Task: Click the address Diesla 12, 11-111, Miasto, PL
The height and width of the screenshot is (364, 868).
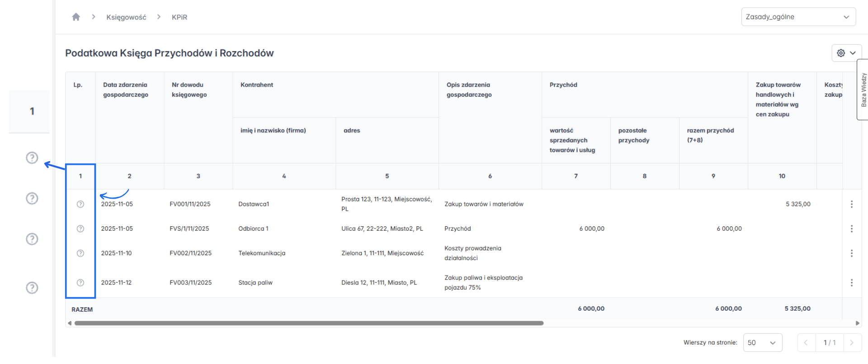Action: pos(379,283)
